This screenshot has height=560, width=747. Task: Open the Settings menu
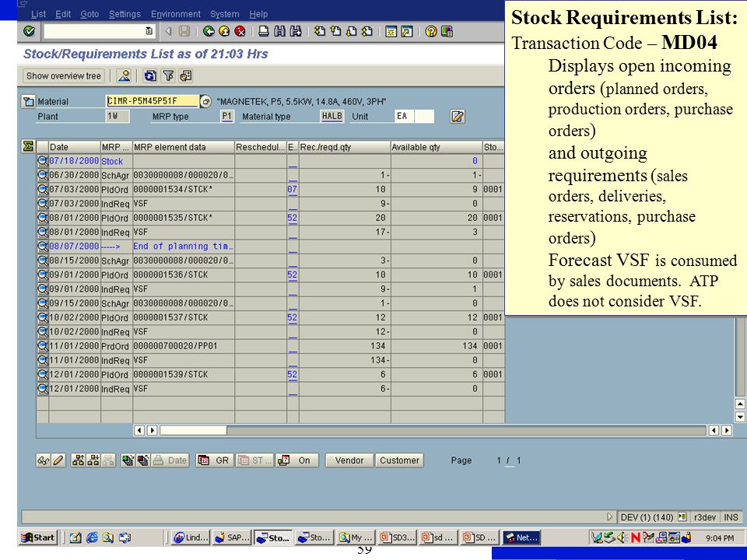pos(124,14)
